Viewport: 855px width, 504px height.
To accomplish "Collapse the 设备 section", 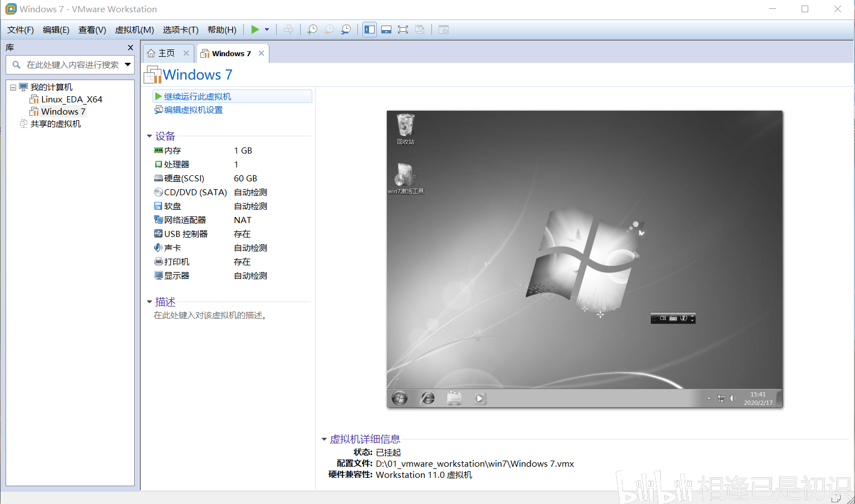I will (149, 136).
